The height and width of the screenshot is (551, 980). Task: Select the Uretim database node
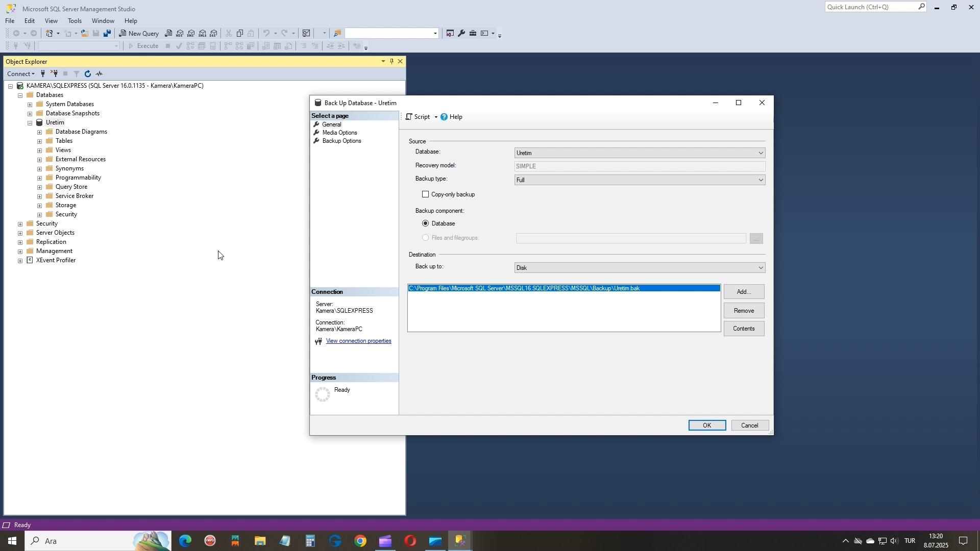[x=55, y=122]
